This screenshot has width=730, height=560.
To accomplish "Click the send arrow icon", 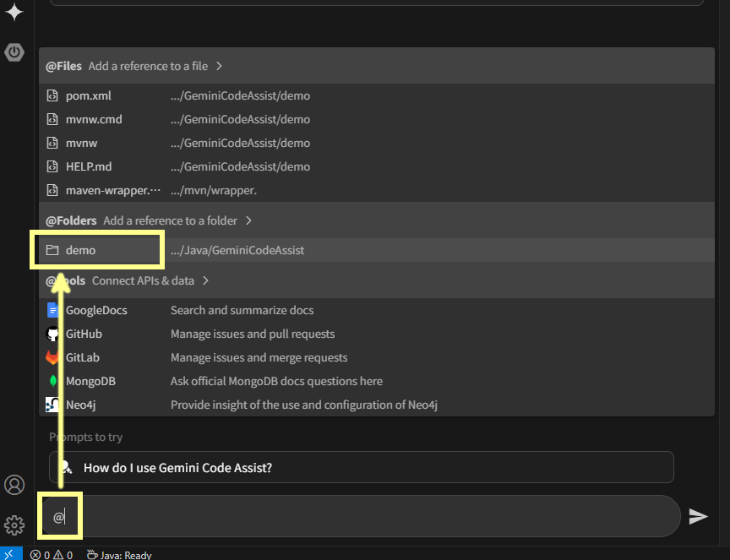I will [698, 516].
